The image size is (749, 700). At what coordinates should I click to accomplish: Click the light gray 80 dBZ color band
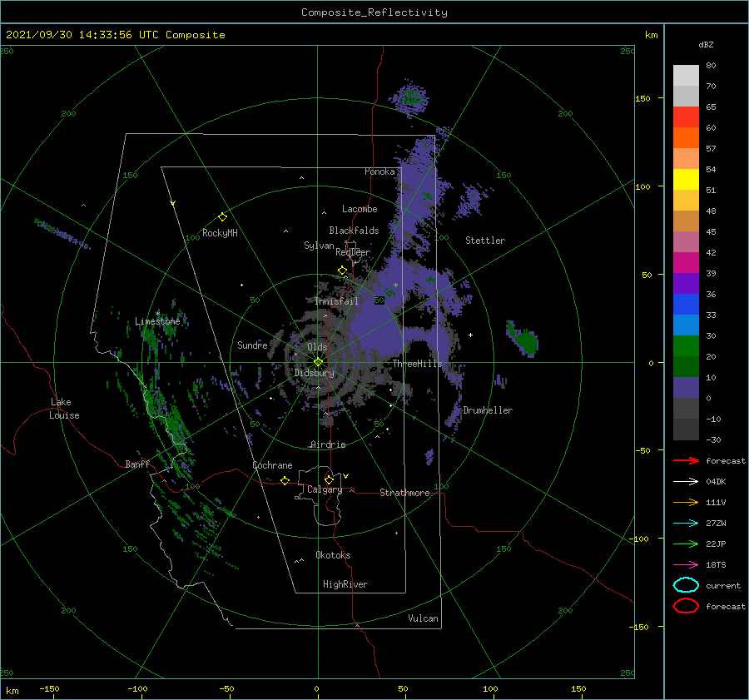[x=686, y=76]
